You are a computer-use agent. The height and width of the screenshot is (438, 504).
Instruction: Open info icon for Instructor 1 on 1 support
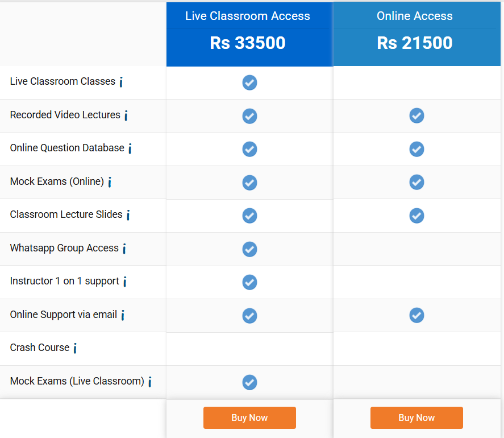124,282
